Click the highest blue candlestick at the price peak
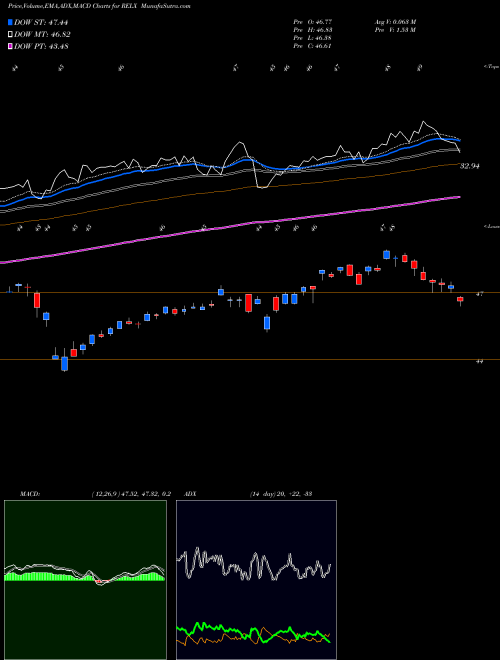 coord(386,254)
